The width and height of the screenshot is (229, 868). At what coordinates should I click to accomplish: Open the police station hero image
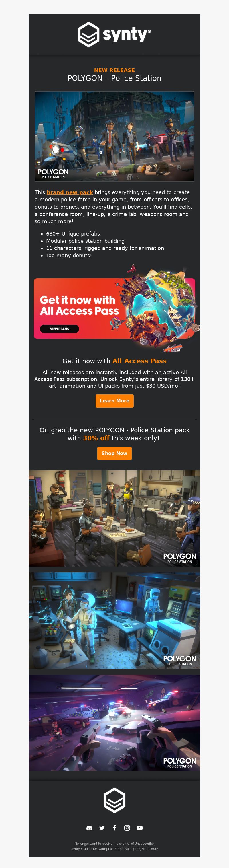click(114, 137)
